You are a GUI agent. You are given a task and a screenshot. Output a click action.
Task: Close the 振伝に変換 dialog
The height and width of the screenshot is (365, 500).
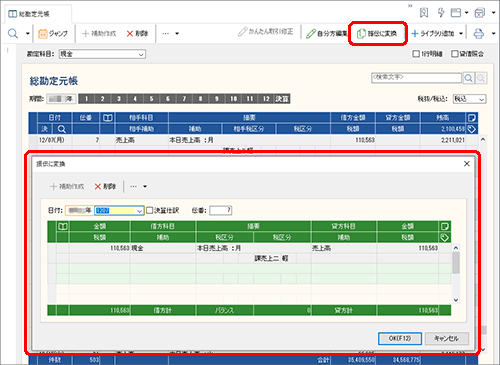tap(467, 163)
